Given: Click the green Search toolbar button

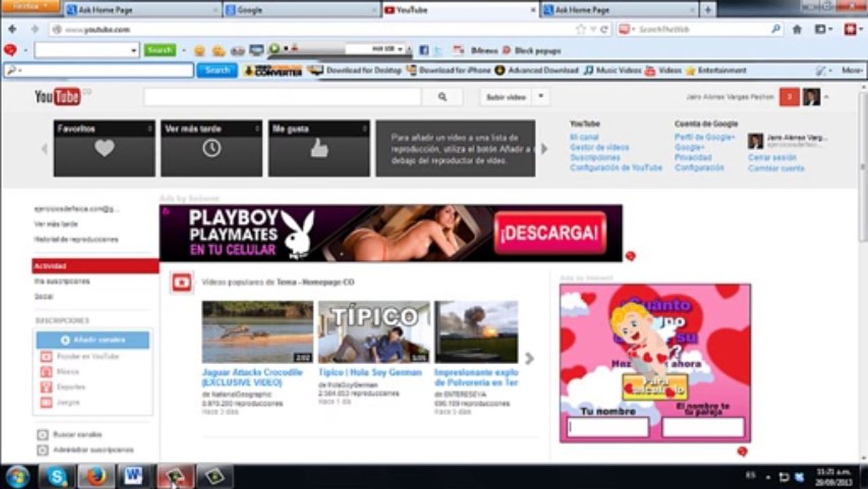Looking at the screenshot, I should point(159,50).
